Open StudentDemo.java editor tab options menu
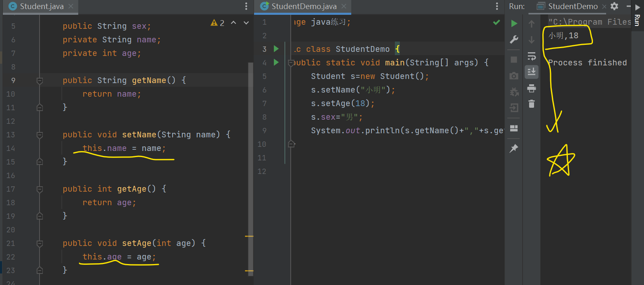 click(497, 6)
